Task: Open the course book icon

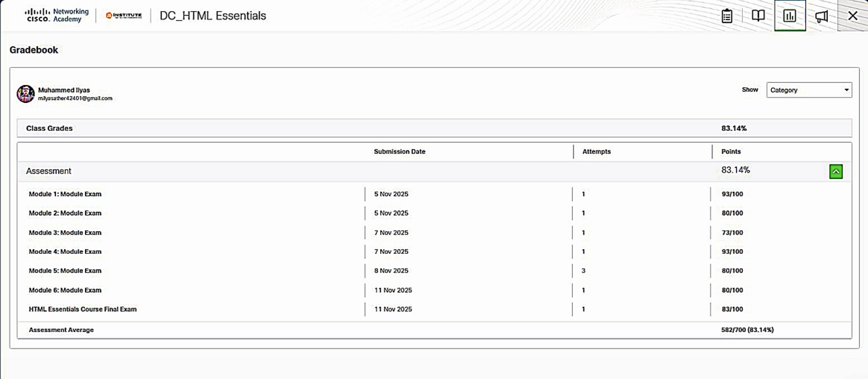Action: click(758, 16)
